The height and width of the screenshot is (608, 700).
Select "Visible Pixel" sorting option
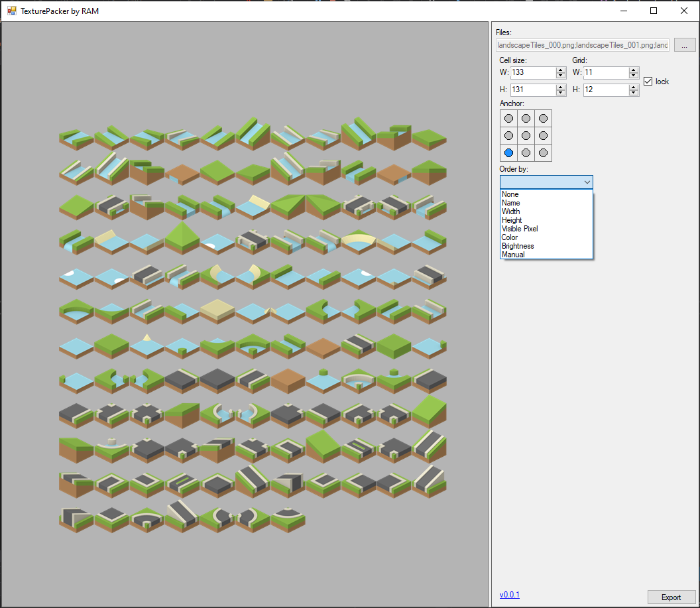click(520, 228)
